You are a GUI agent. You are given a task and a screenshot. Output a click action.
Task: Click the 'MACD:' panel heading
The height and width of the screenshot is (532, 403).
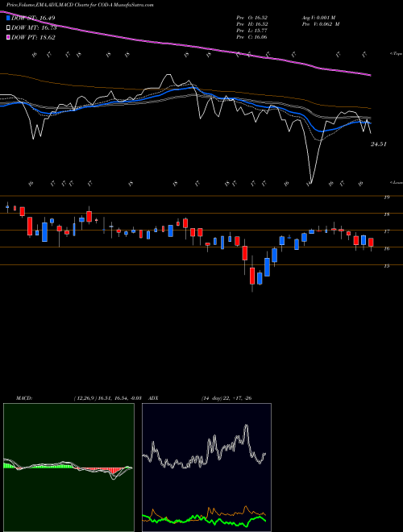24,398
